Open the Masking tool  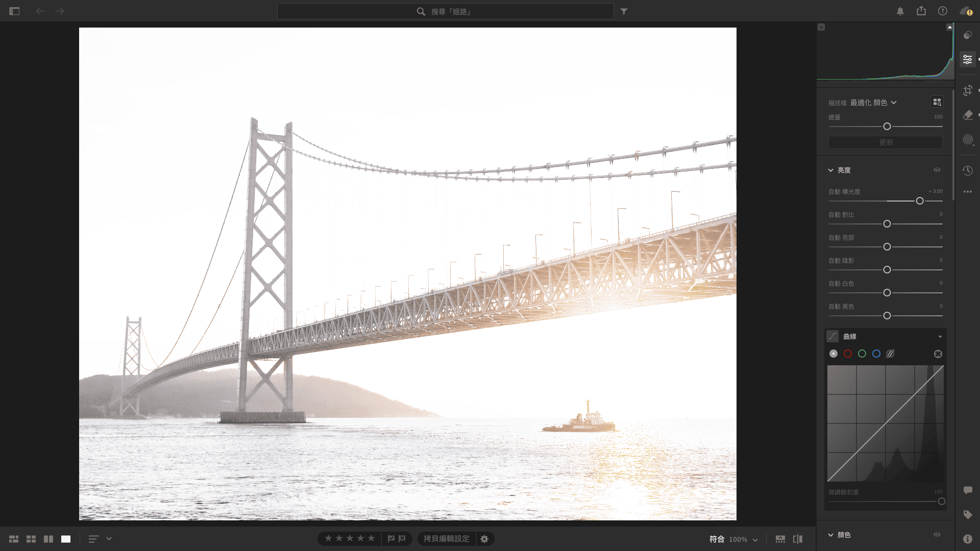click(x=967, y=140)
